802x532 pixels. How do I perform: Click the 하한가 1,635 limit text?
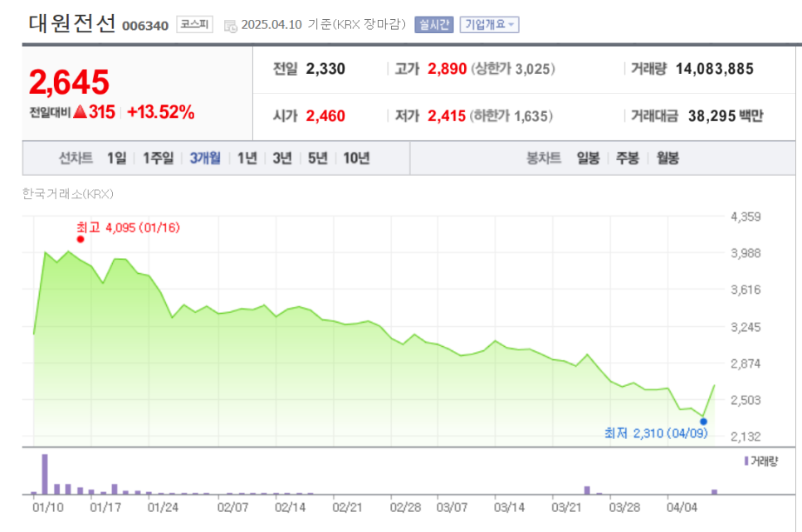(x=511, y=116)
